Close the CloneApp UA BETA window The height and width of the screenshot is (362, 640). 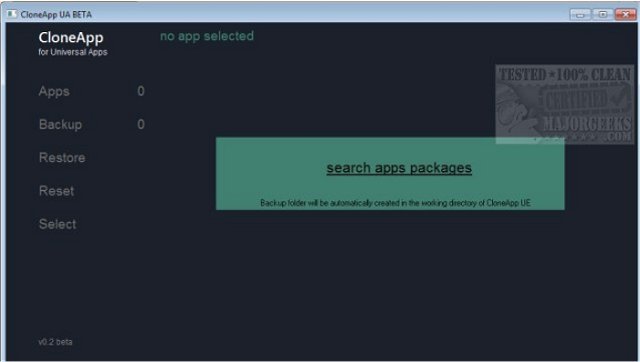click(x=625, y=15)
